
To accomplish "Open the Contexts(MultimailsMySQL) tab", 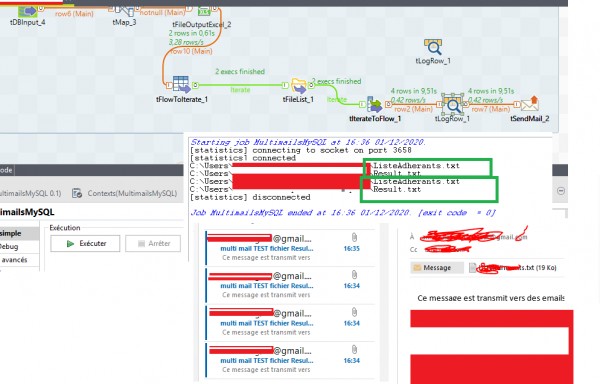I will coord(125,193).
